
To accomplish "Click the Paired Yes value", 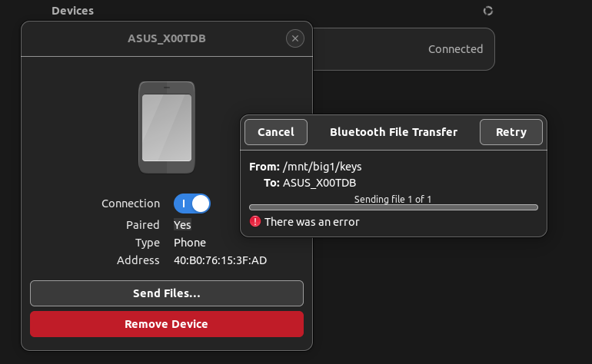I will pyautogui.click(x=182, y=225).
